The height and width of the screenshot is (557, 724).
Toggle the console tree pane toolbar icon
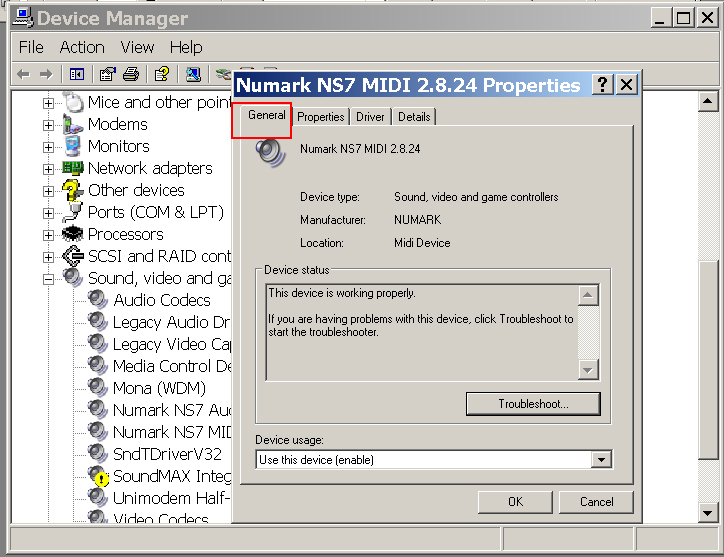(77, 74)
